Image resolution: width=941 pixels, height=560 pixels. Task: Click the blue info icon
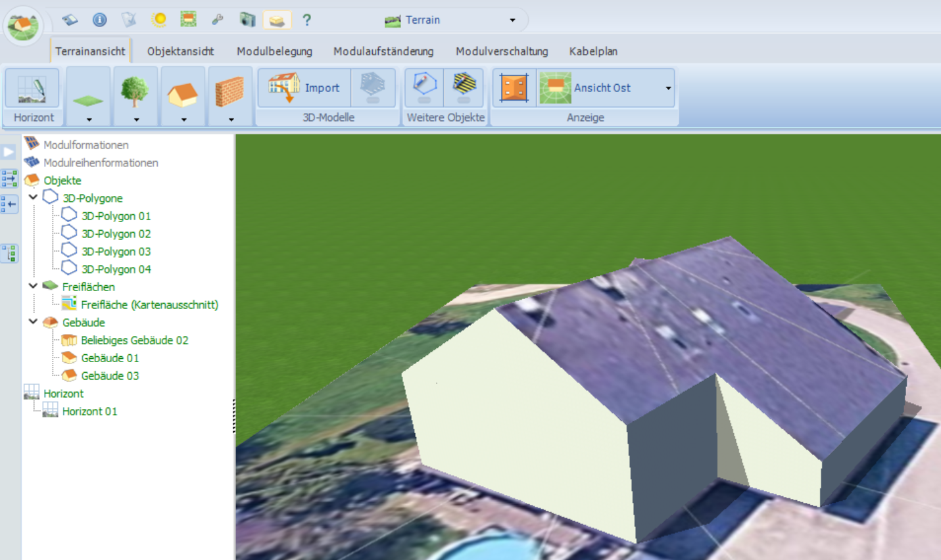point(99,20)
